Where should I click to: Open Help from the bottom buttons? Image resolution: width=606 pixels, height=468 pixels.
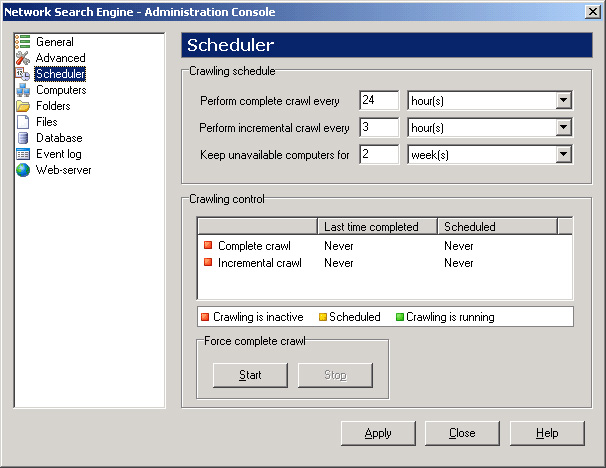click(547, 433)
